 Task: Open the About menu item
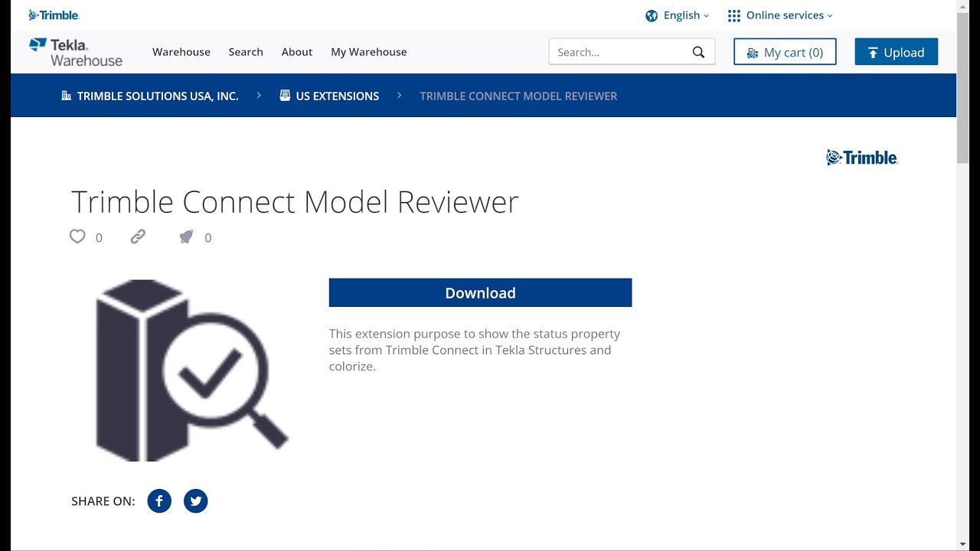tap(297, 52)
